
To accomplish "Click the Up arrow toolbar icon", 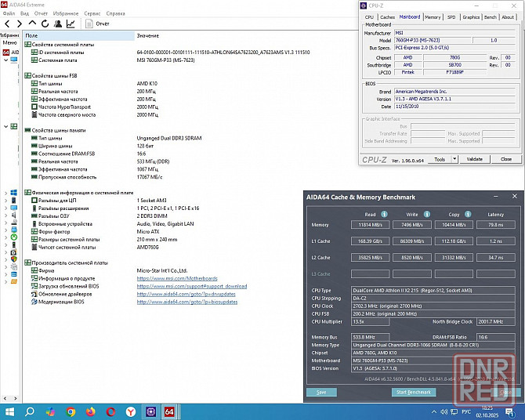I will (x=32, y=24).
